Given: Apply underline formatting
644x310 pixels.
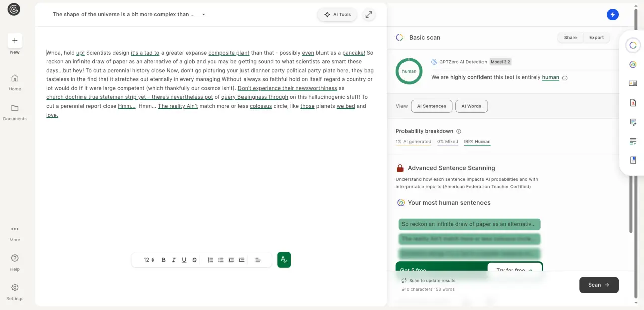Looking at the screenshot, I should 184,260.
